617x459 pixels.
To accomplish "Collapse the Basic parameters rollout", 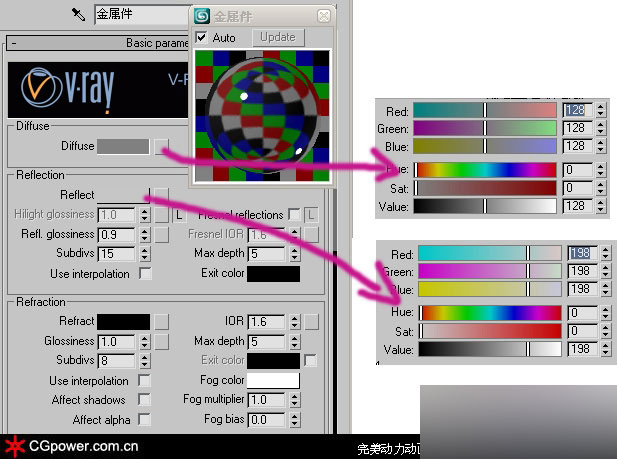I will pyautogui.click(x=98, y=43).
